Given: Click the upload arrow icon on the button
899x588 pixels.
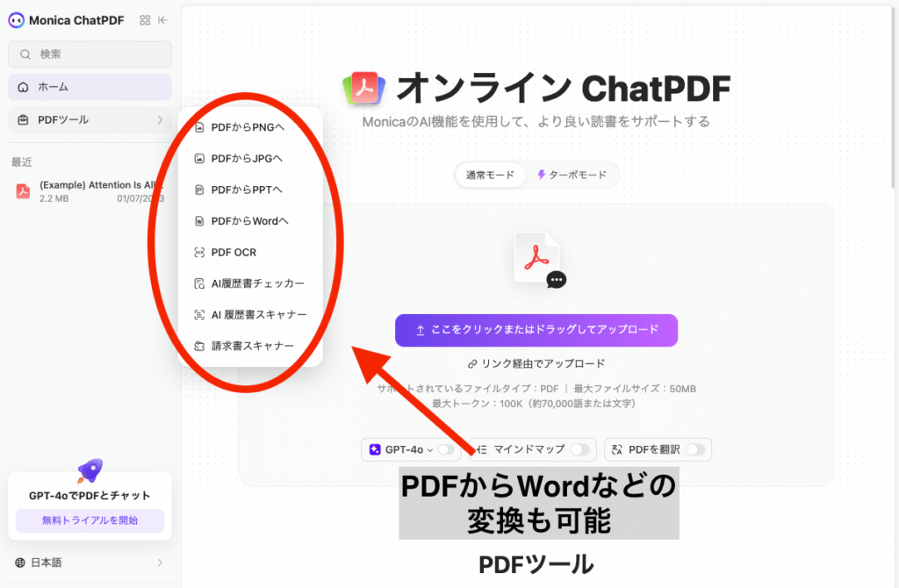Looking at the screenshot, I should (421, 330).
